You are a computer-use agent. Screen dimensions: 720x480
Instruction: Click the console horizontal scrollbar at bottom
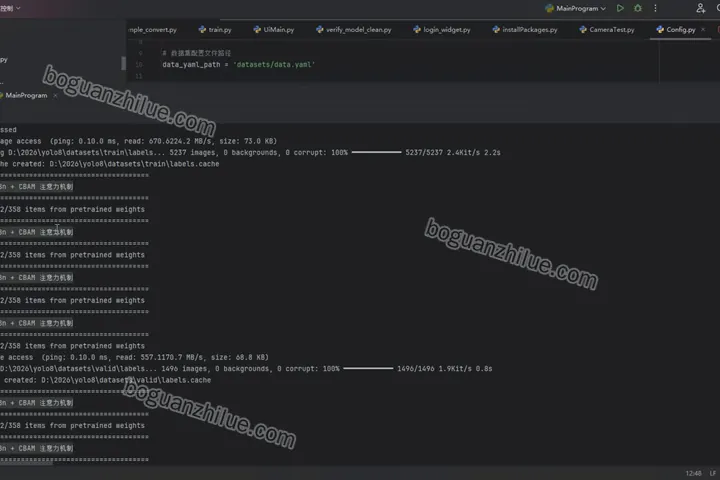[26, 463]
